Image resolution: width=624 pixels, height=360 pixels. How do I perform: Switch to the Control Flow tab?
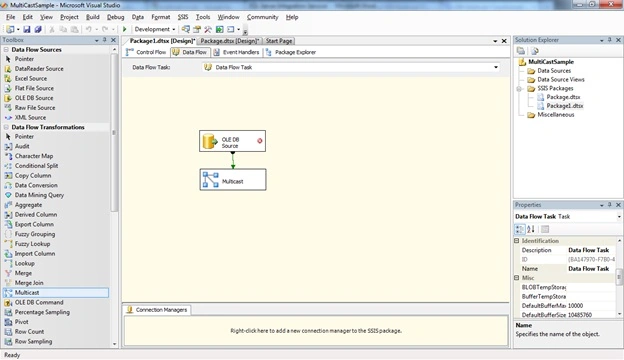tap(146, 52)
